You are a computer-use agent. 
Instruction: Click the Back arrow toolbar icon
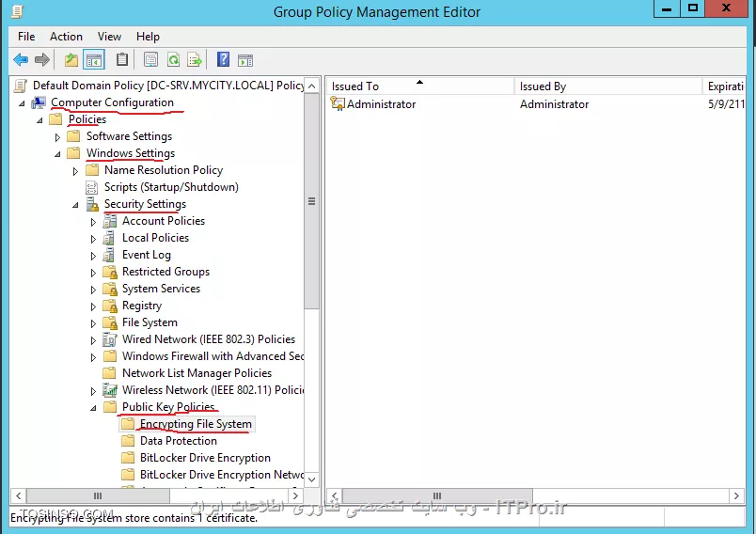21,60
